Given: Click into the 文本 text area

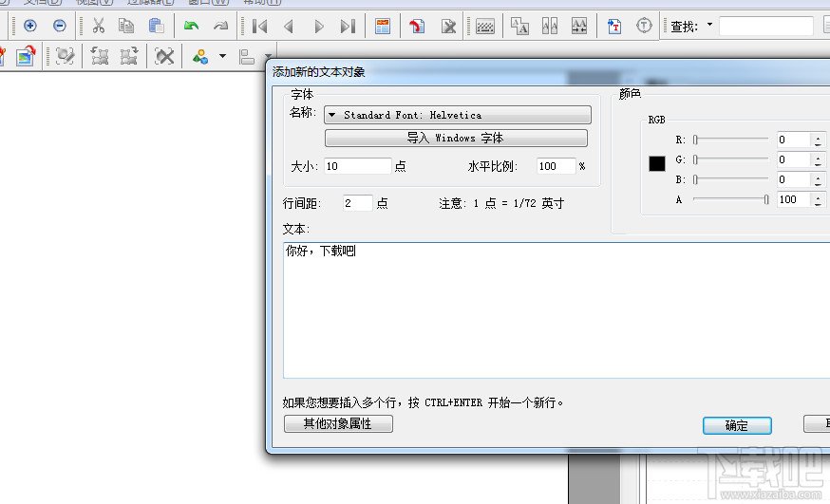Looking at the screenshot, I should [556, 310].
